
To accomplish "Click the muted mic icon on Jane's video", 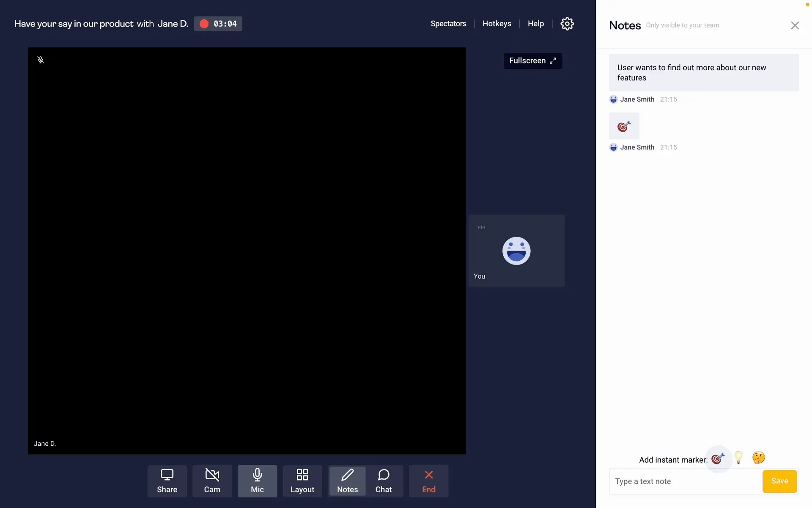I will coord(41,60).
